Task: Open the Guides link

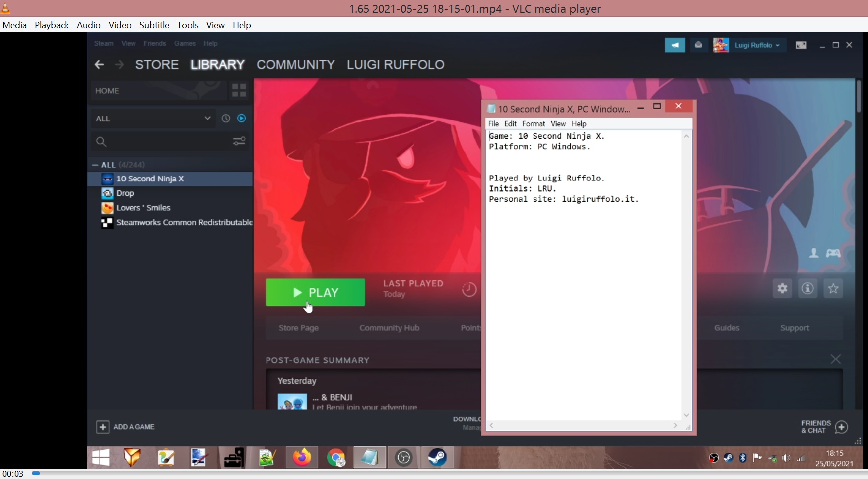Action: 727,328
